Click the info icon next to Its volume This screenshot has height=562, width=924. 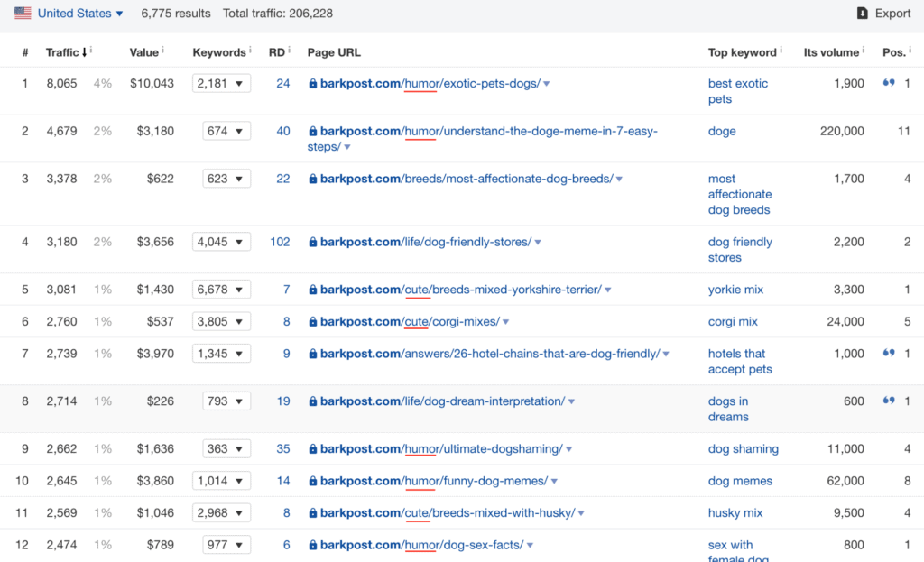pos(864,51)
